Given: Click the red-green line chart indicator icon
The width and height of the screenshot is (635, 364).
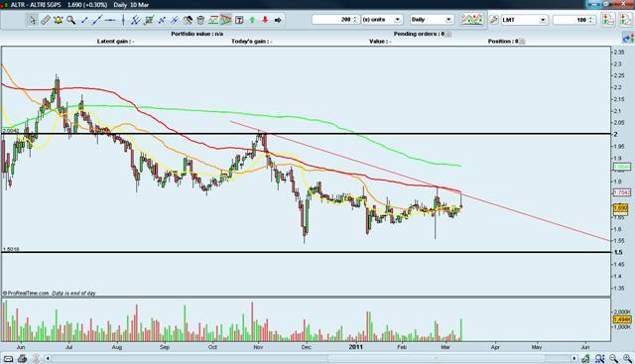Looking at the screenshot, I should (213, 20).
